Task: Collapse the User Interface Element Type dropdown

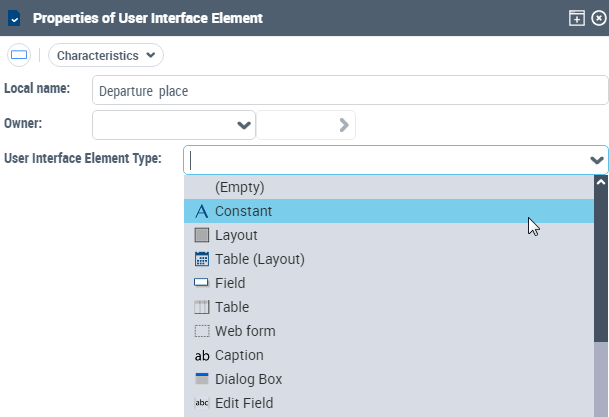Action: pyautogui.click(x=597, y=160)
